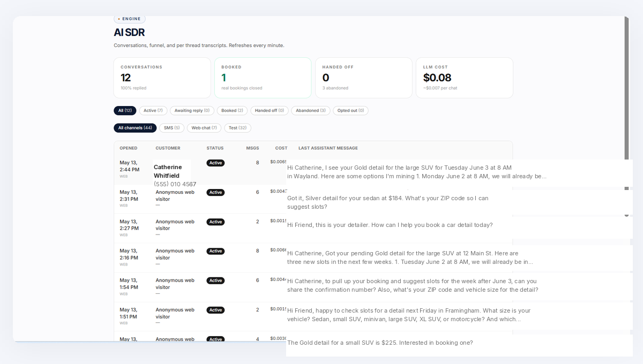Open the May 13, 1:54 PM thread
643x364 pixels.
(129, 284)
